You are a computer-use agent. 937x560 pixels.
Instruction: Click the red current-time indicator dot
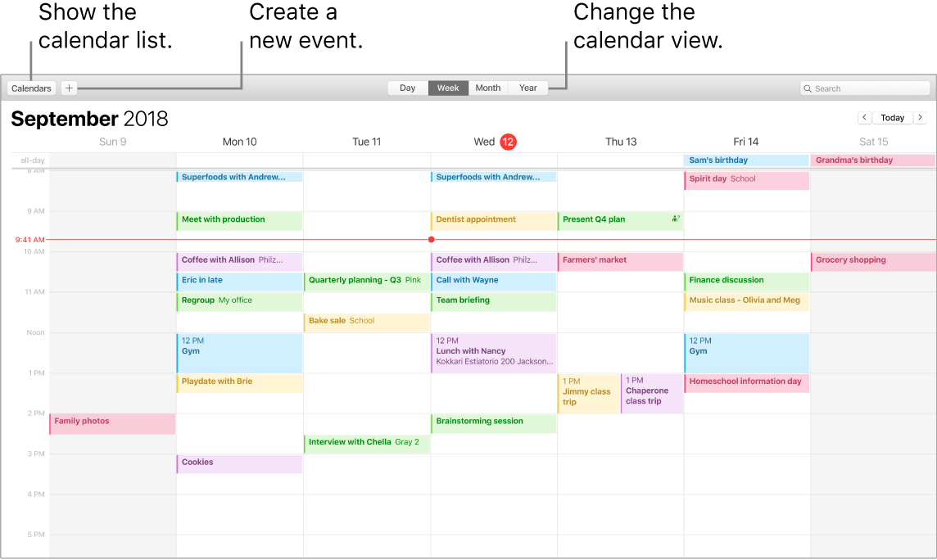tap(432, 239)
